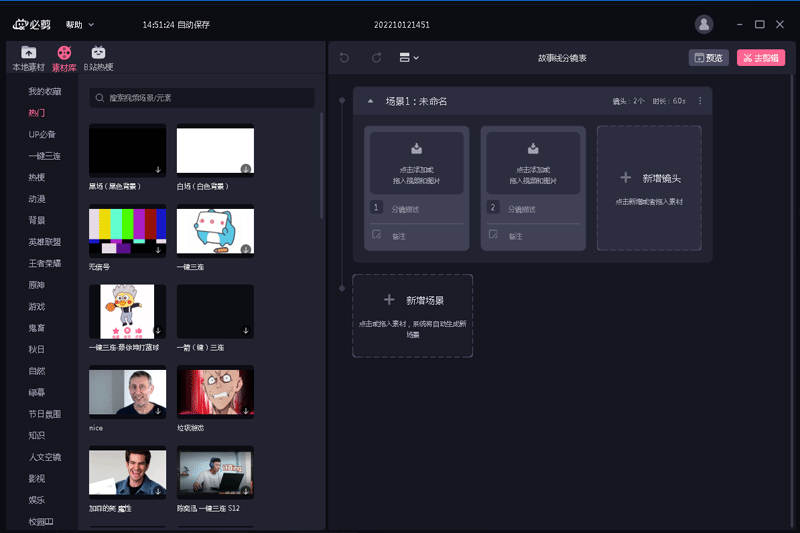Select the 娱乐 category
This screenshot has width=800, height=533.
coord(37,500)
